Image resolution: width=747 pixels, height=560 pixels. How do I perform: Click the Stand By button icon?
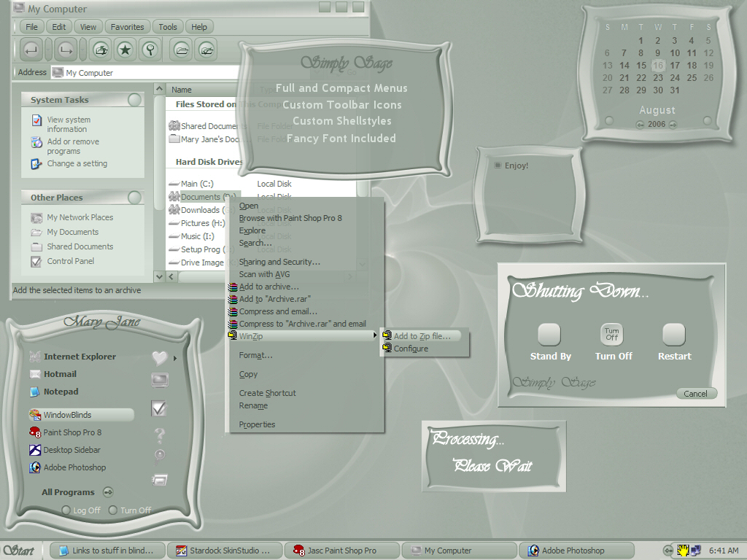click(x=549, y=334)
